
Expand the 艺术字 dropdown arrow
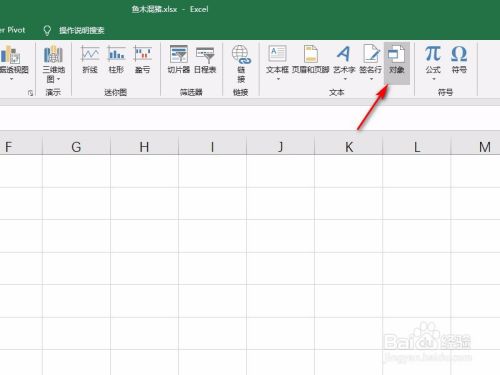345,79
